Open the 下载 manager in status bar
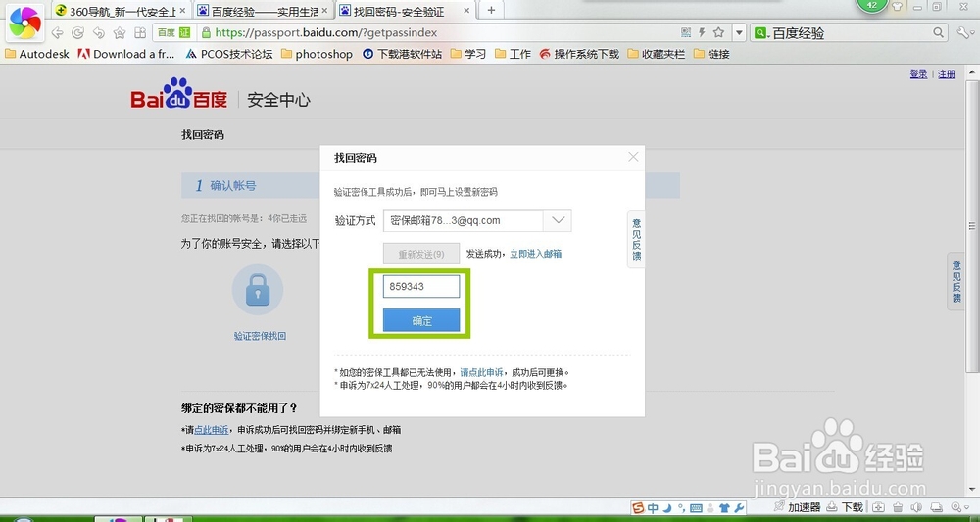This screenshot has height=522, width=980. point(845,507)
